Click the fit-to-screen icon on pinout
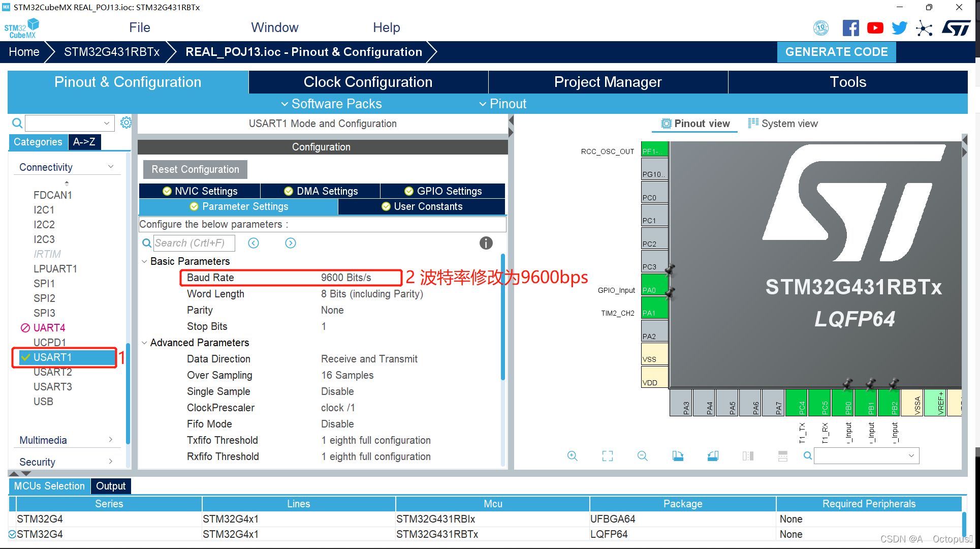Image resolution: width=980 pixels, height=549 pixels. point(606,456)
